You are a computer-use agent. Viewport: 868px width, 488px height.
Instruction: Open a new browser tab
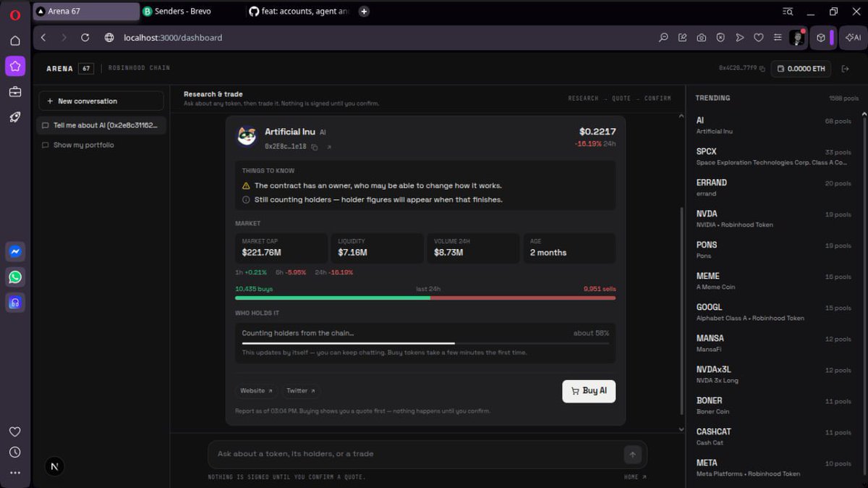[364, 12]
